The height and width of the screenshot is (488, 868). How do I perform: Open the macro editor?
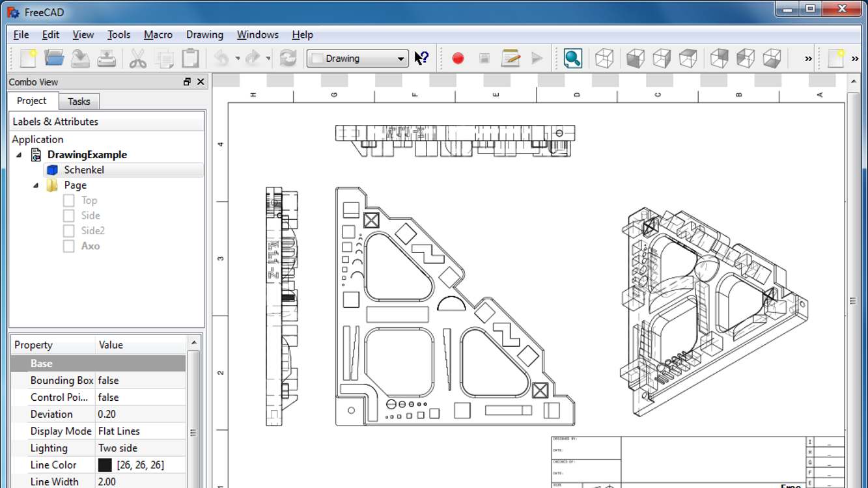511,58
